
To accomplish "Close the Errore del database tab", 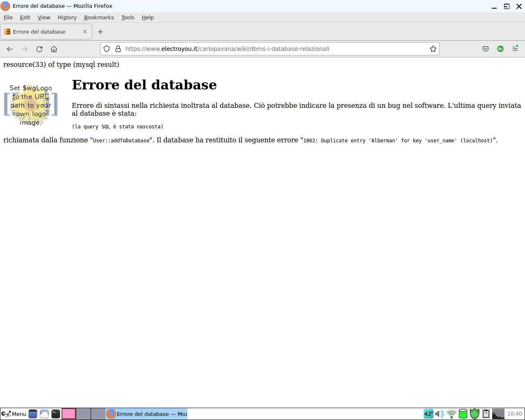I will (85, 32).
